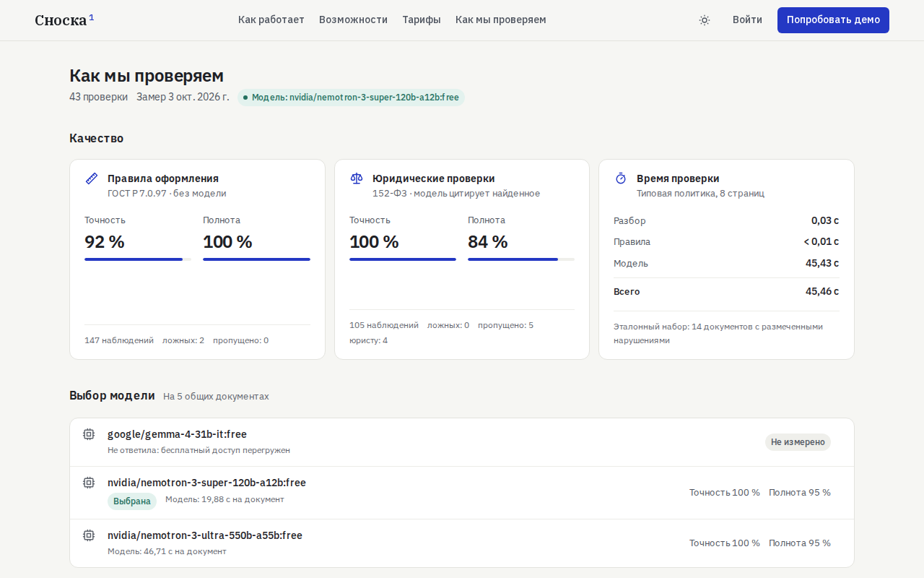Click the 105 наблюдений footer text
Screen dimensions: 924x578
(x=384, y=325)
